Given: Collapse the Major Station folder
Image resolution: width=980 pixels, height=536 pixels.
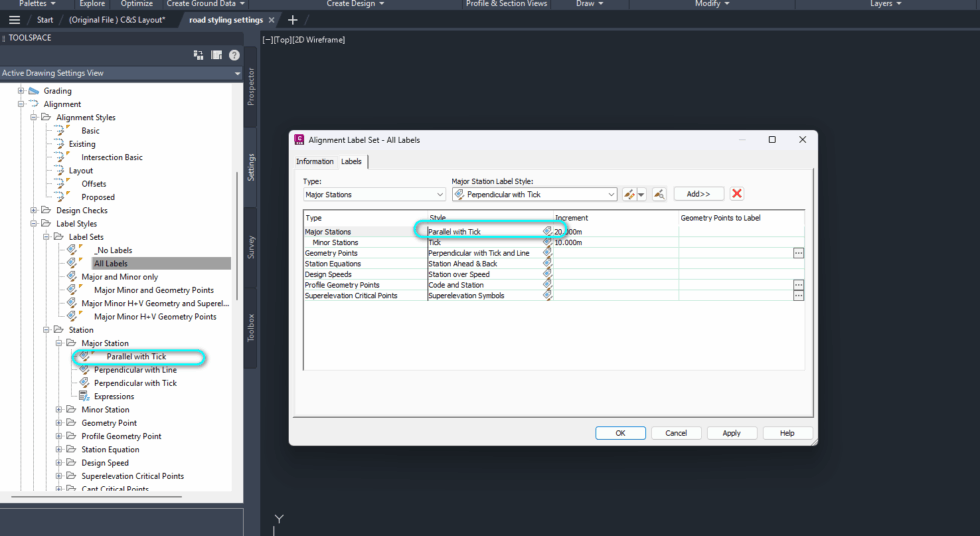Looking at the screenshot, I should [59, 343].
